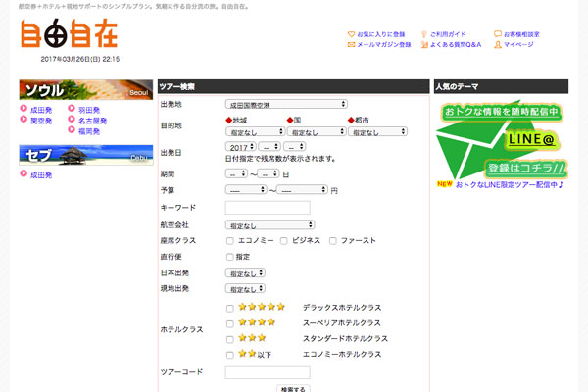Open the departure day dropdown in 出発日
Viewport: 588px width, 392px height.
point(294,147)
